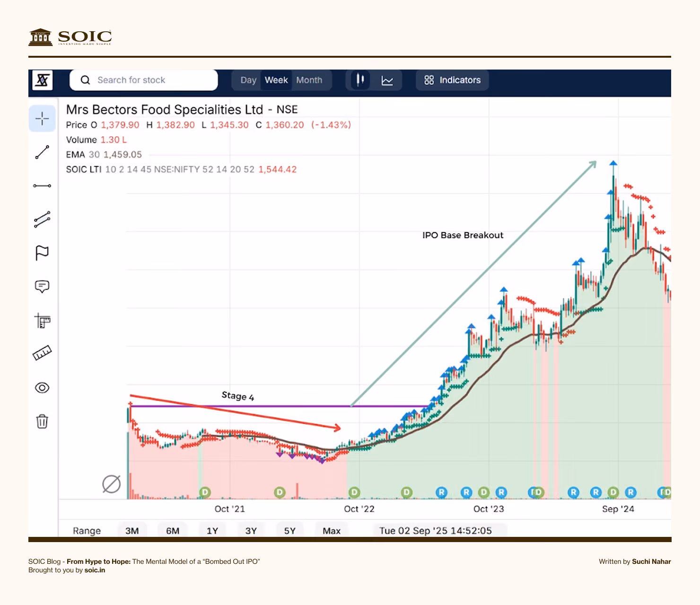Image resolution: width=700 pixels, height=605 pixels.
Task: Set range to 6M
Action: coord(173,531)
